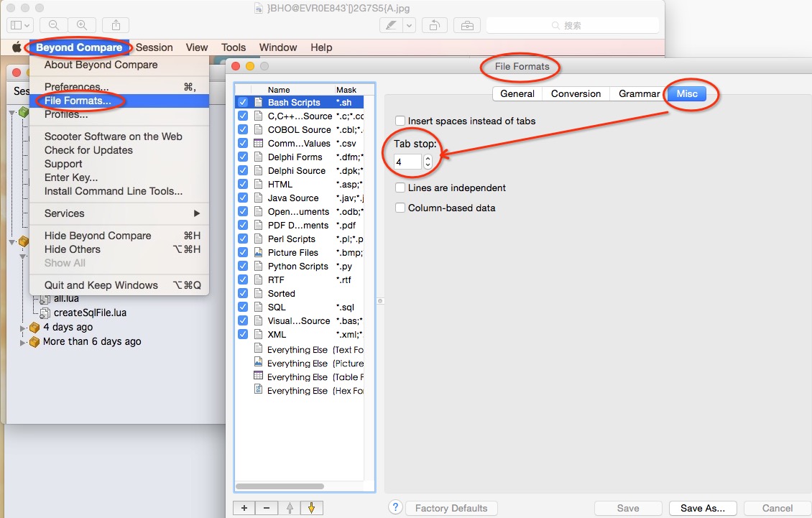Uncheck the HTML format checkbox
The width and height of the screenshot is (812, 518).
pos(242,184)
